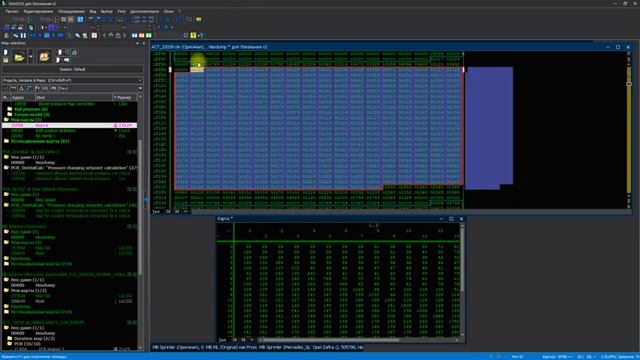Toggle the second filter button in the filter row

coord(13,88)
